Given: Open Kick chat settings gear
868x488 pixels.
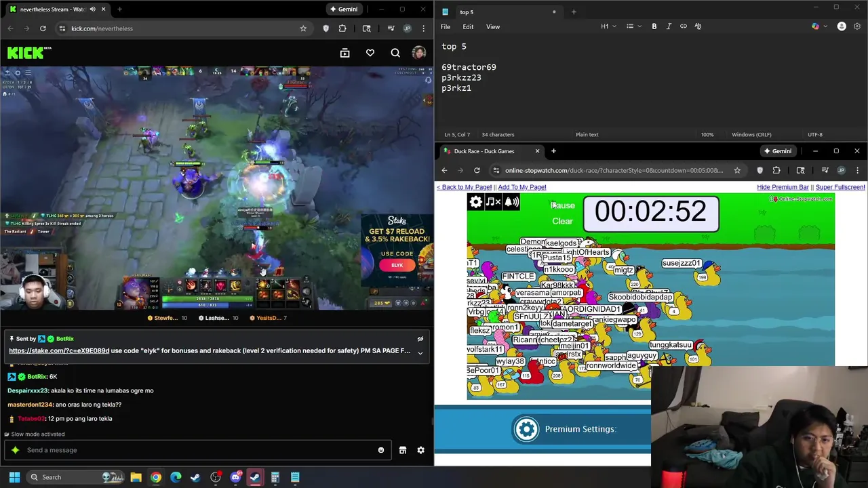Looking at the screenshot, I should click(420, 450).
